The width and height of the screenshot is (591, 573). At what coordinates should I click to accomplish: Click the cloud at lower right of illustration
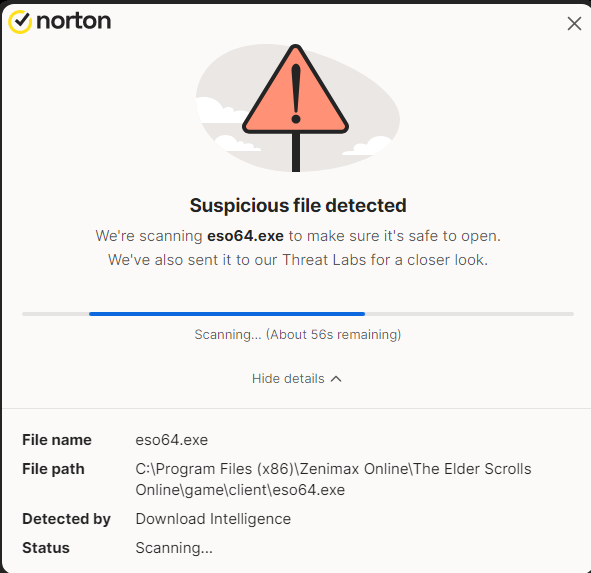[367, 146]
